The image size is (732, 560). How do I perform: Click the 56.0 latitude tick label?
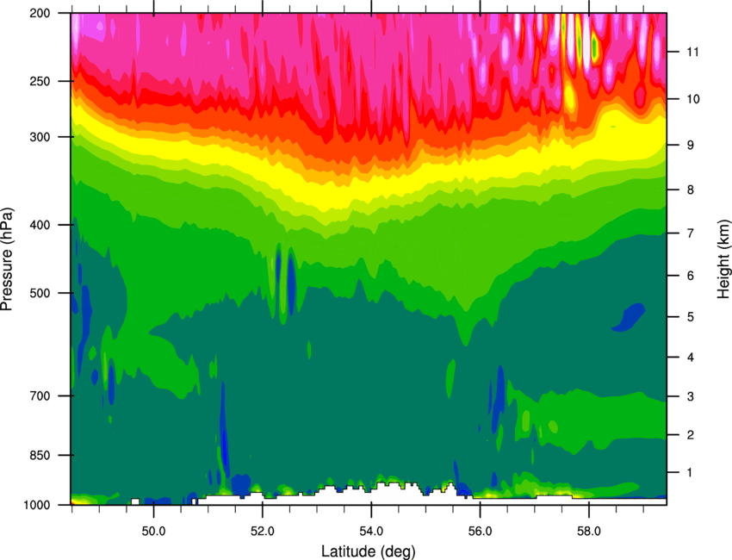480,532
